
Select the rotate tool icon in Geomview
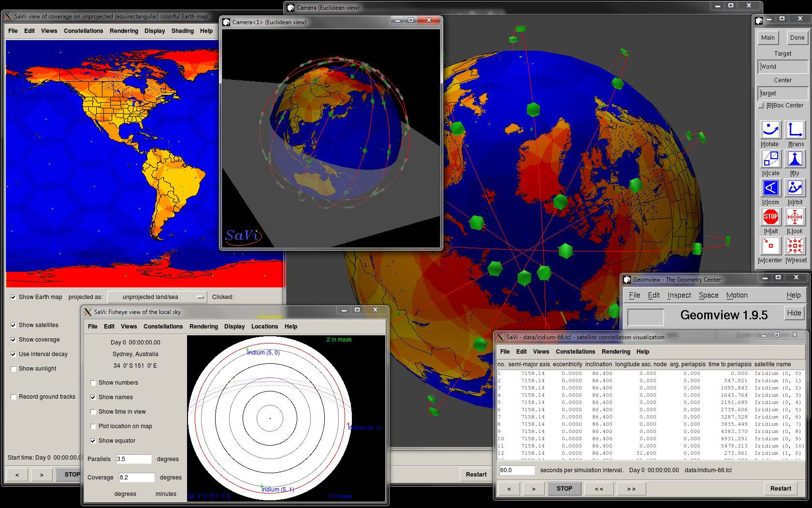770,130
